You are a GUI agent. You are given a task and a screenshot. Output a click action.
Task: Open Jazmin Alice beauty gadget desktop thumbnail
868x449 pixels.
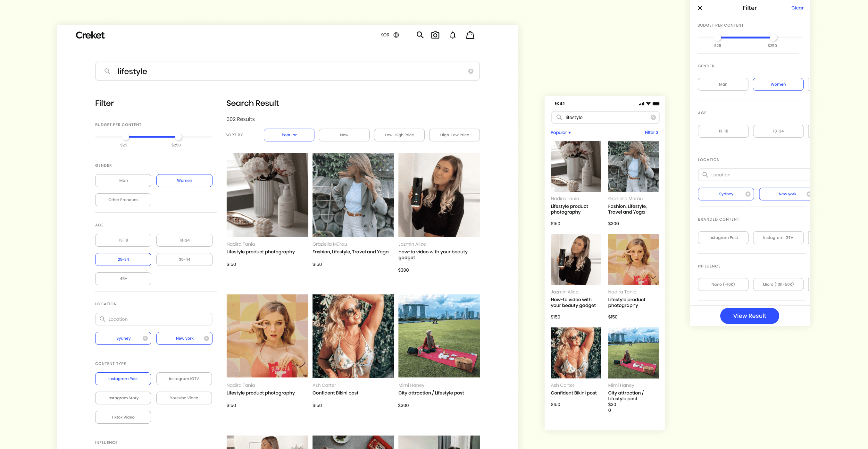[x=439, y=195]
